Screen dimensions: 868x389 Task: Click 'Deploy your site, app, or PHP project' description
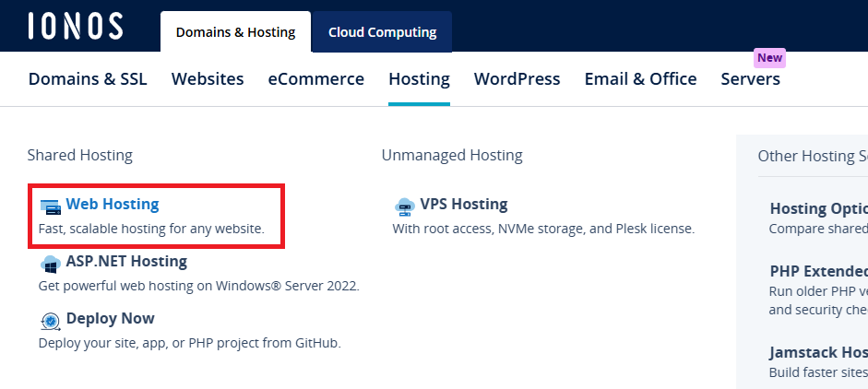(189, 343)
